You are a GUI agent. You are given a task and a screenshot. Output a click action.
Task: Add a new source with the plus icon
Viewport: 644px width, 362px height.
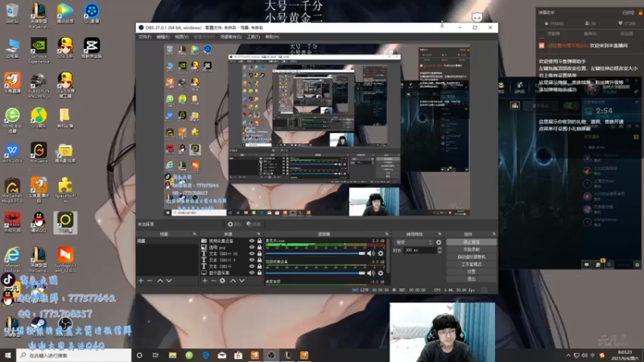pyautogui.click(x=205, y=281)
